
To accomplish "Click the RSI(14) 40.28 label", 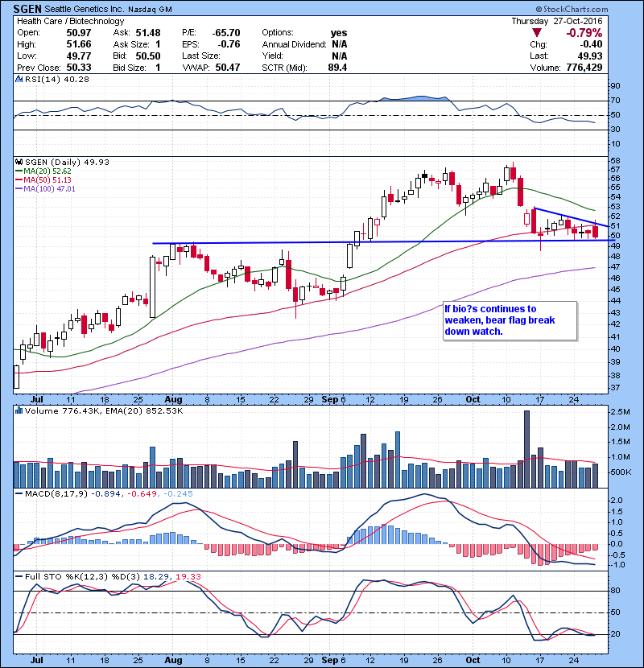I will [x=57, y=79].
